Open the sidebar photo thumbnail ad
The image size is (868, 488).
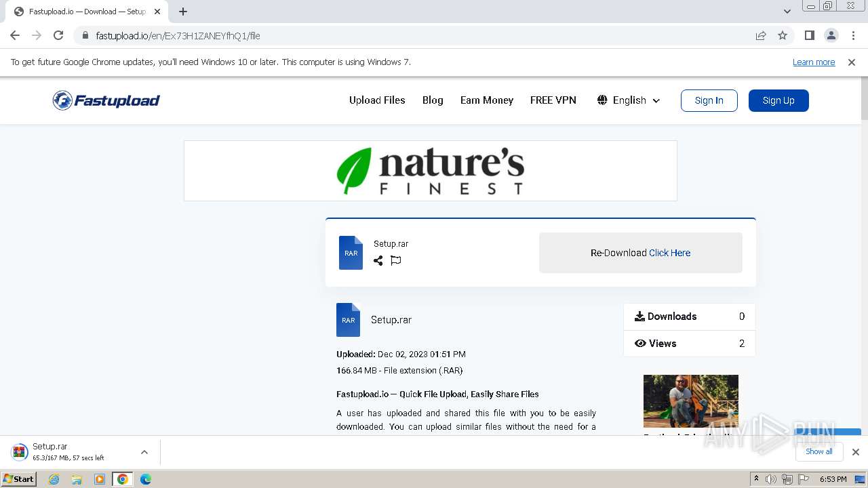pyautogui.click(x=691, y=401)
